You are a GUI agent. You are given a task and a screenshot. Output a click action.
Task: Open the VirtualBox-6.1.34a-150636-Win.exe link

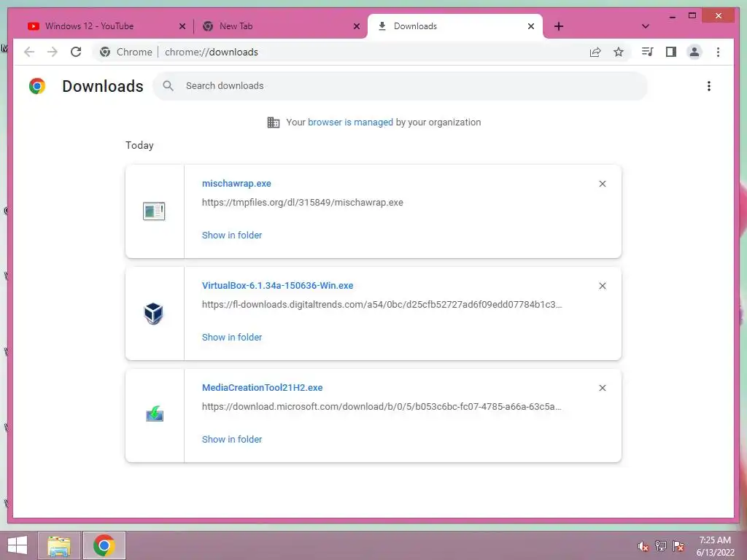click(x=277, y=286)
